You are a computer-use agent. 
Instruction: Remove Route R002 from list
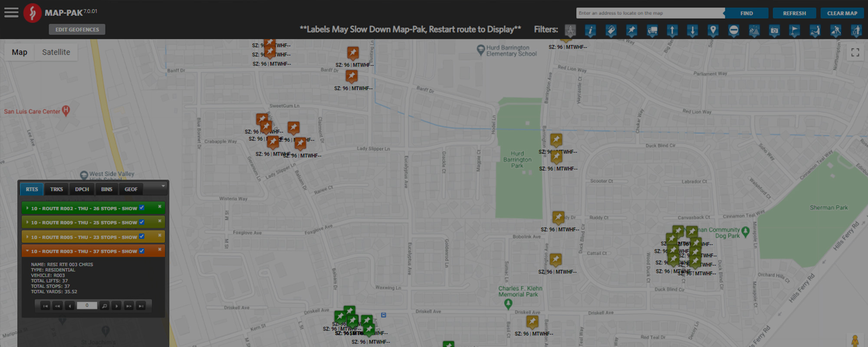click(x=160, y=206)
